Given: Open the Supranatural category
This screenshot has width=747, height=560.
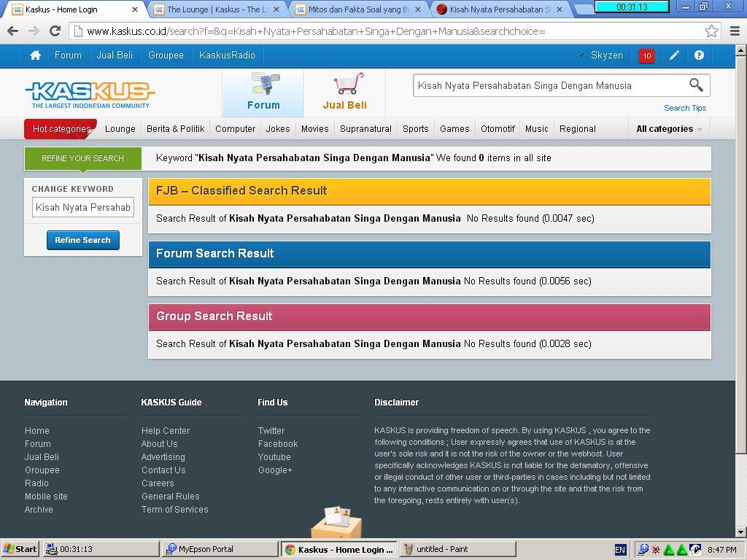Looking at the screenshot, I should (365, 129).
